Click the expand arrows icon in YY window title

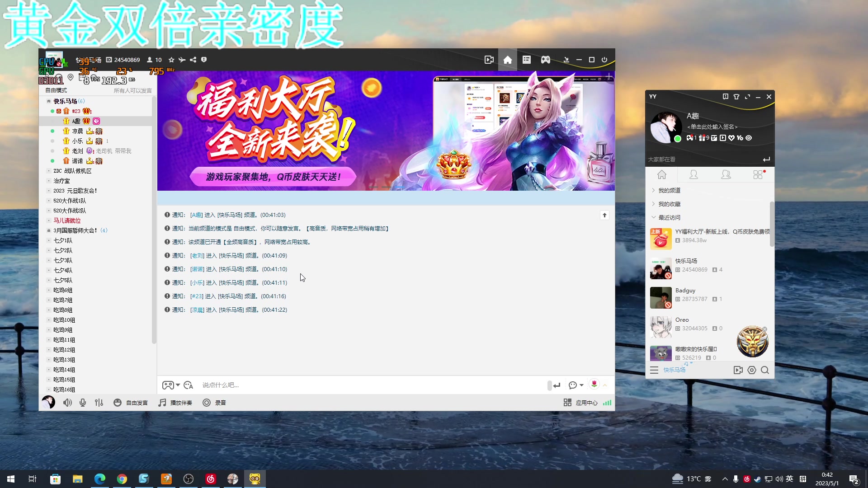(747, 97)
